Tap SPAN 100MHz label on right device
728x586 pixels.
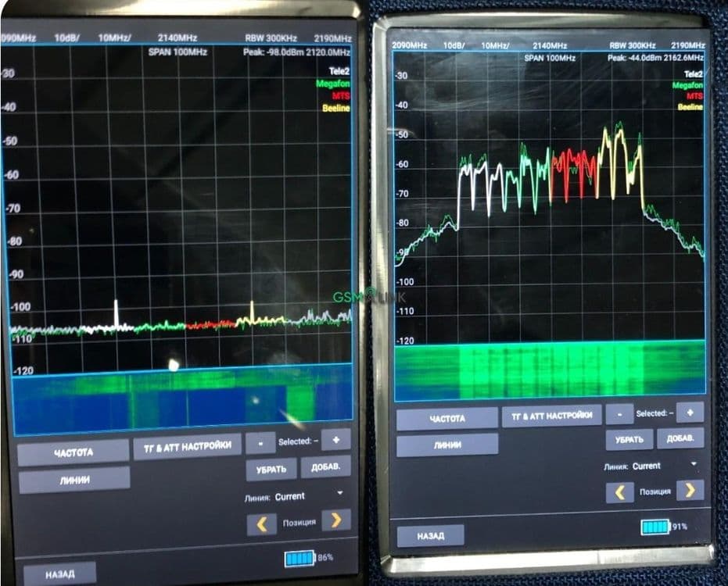tap(550, 58)
